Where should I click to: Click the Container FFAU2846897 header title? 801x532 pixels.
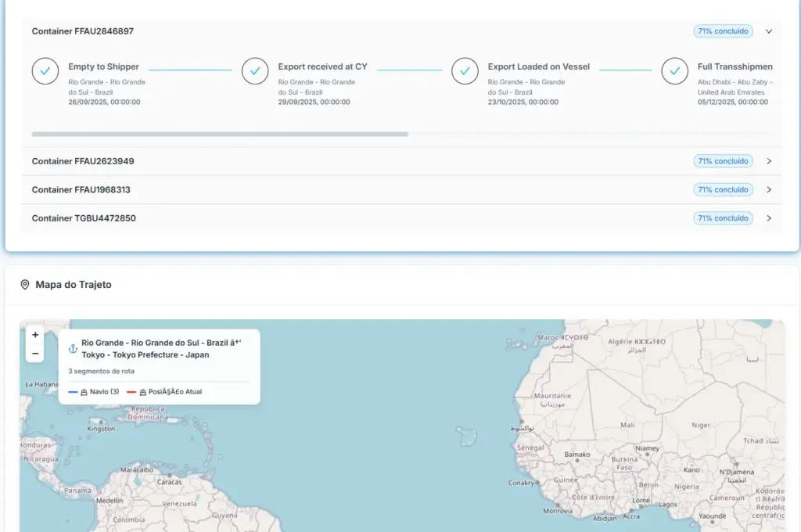click(83, 31)
